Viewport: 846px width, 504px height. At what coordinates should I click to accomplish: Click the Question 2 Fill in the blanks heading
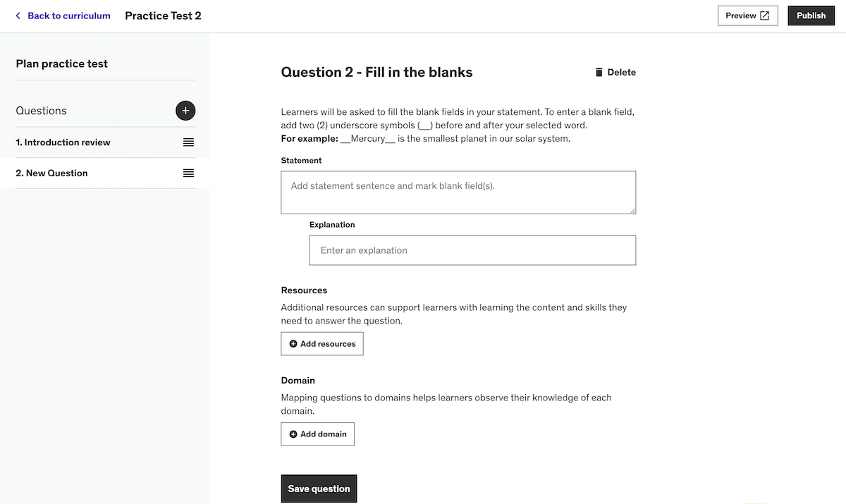[x=376, y=73]
